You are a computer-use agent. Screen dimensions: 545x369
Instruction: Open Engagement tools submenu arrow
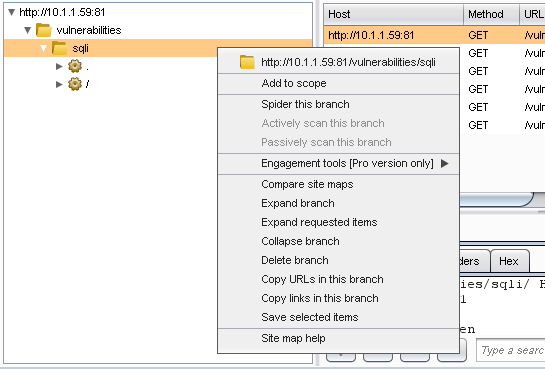445,163
